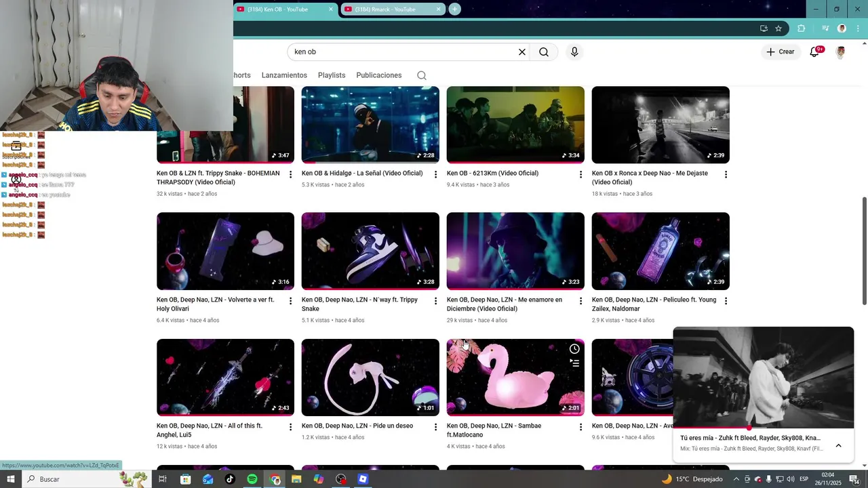
Task: Click the 15°C Despejado weather widget
Action: (692, 479)
